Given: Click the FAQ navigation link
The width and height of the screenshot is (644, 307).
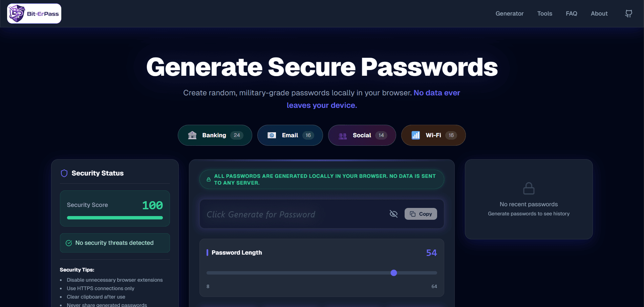Looking at the screenshot, I should pos(571,14).
